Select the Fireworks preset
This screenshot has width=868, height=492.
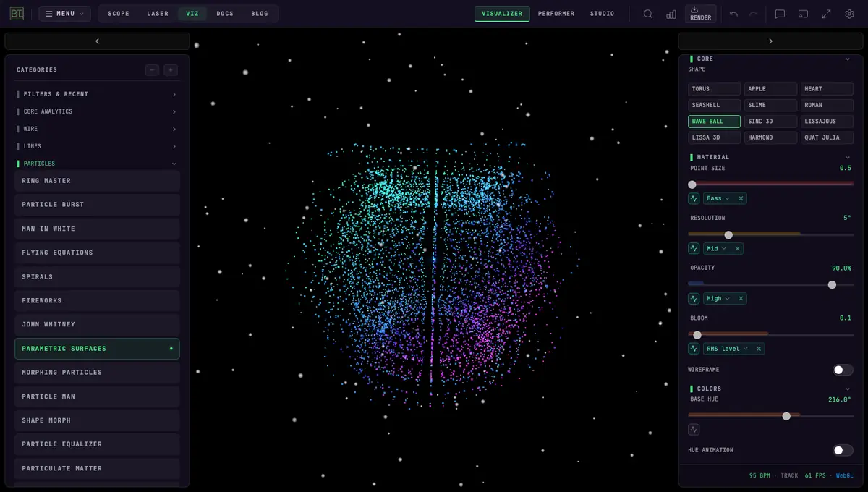coord(97,300)
